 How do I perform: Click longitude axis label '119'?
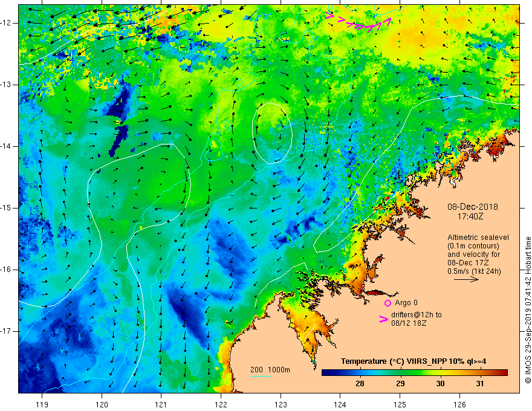[42, 404]
